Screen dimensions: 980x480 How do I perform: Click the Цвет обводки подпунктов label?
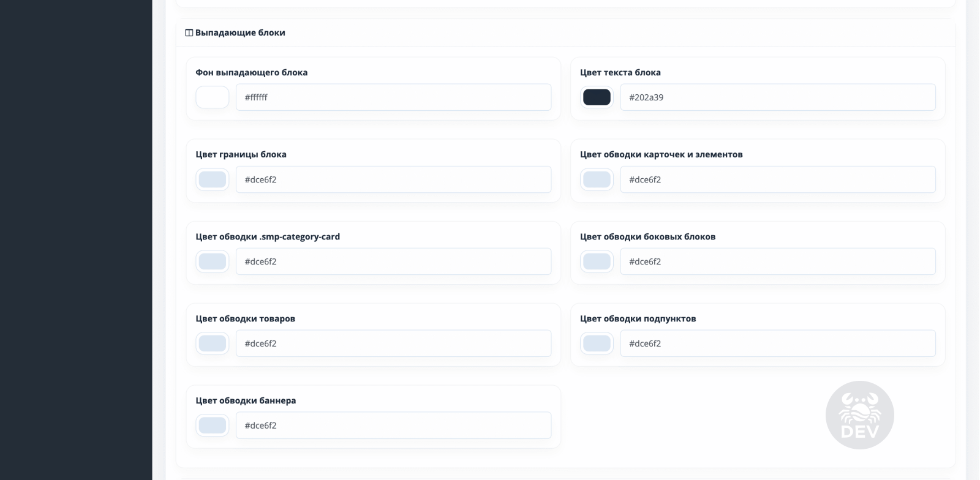click(638, 318)
